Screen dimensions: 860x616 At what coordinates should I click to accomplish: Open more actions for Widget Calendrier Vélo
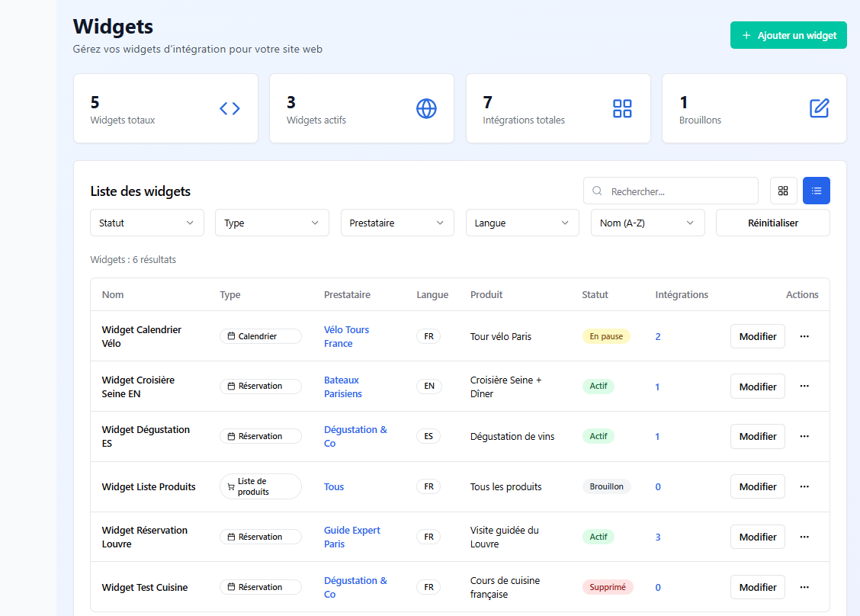[x=804, y=336]
